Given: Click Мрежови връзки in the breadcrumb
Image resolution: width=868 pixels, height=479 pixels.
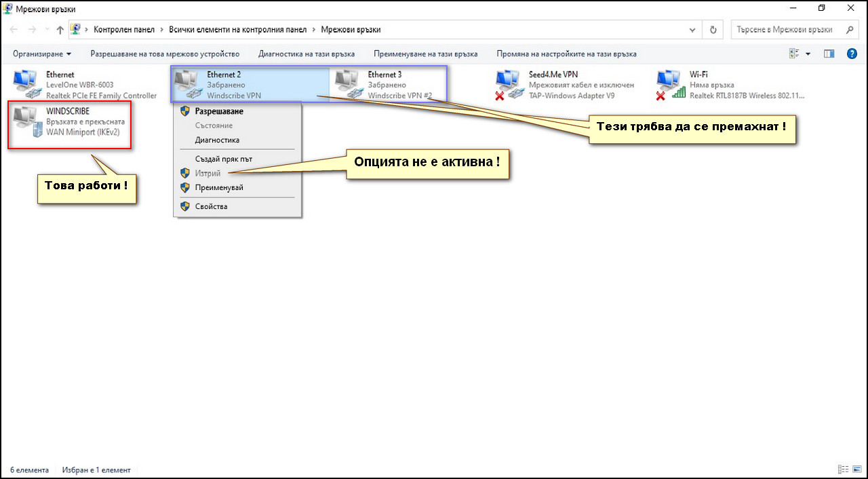Looking at the screenshot, I should pyautogui.click(x=351, y=30).
